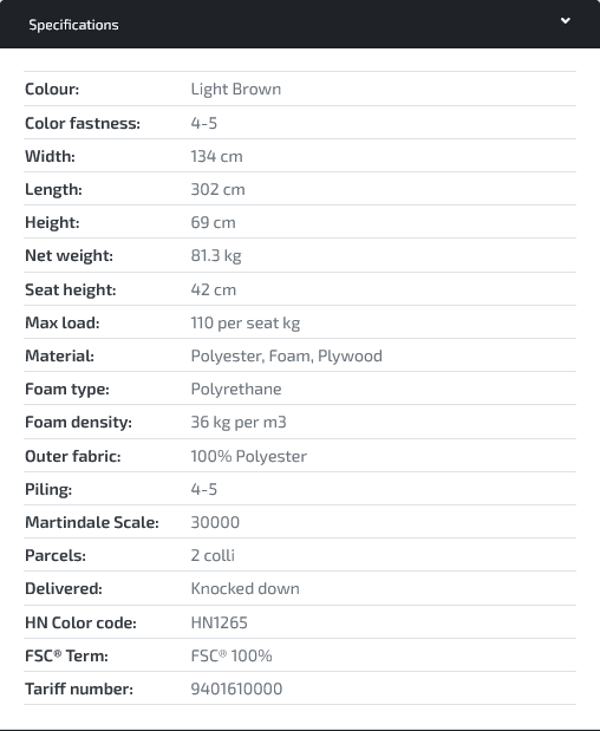This screenshot has height=731, width=600.
Task: Select the 134 cm width value
Action: coord(217,156)
